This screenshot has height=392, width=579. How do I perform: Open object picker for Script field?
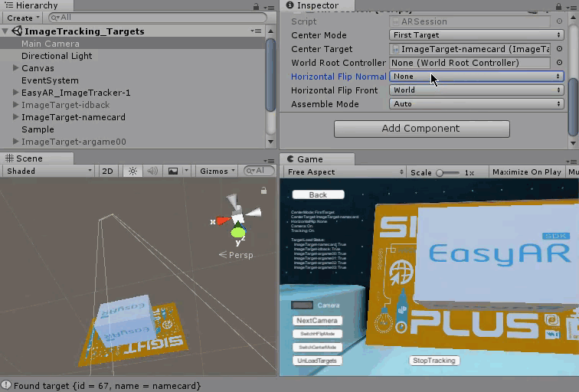[x=559, y=21]
